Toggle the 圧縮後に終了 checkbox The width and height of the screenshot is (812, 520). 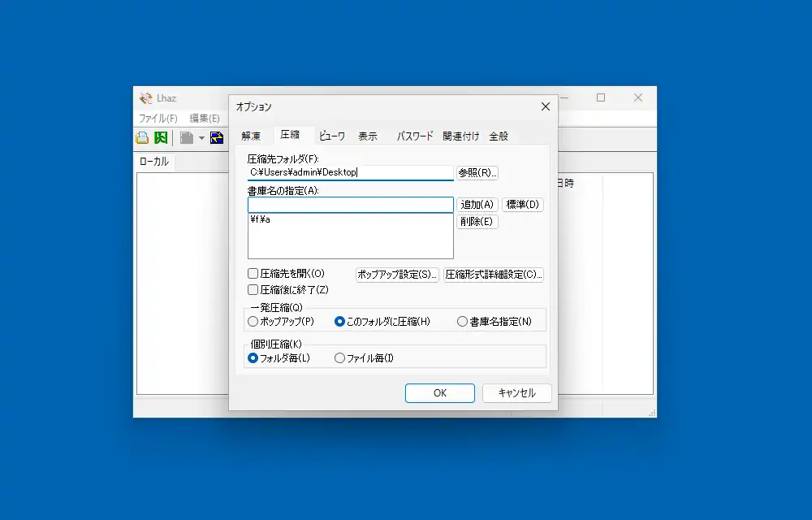point(253,289)
